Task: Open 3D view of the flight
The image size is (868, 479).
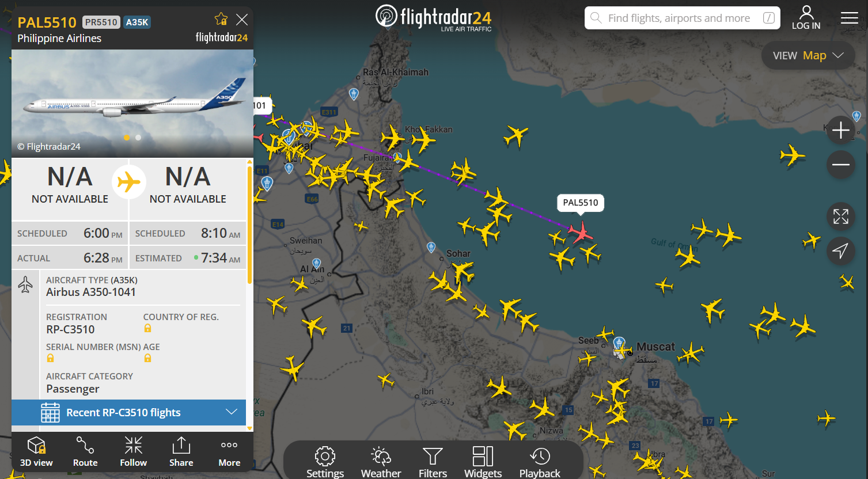Action: click(36, 451)
